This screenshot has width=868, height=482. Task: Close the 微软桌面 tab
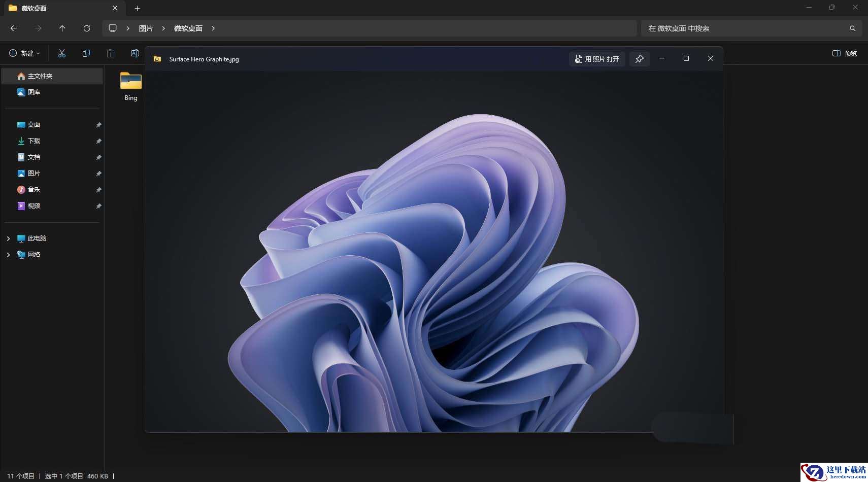[115, 8]
